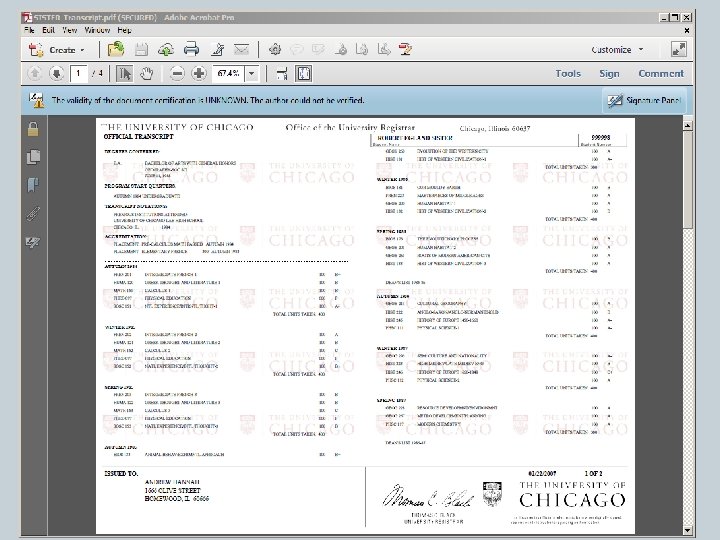Viewport: 720px width, 540px height.
Task: Open the bookmarks sidebar panel
Action: point(33,185)
